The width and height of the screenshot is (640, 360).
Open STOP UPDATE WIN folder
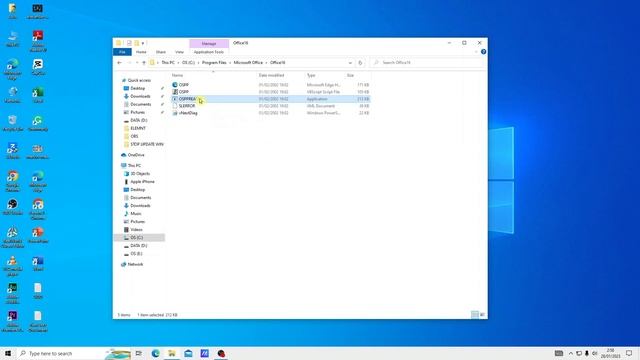point(147,144)
